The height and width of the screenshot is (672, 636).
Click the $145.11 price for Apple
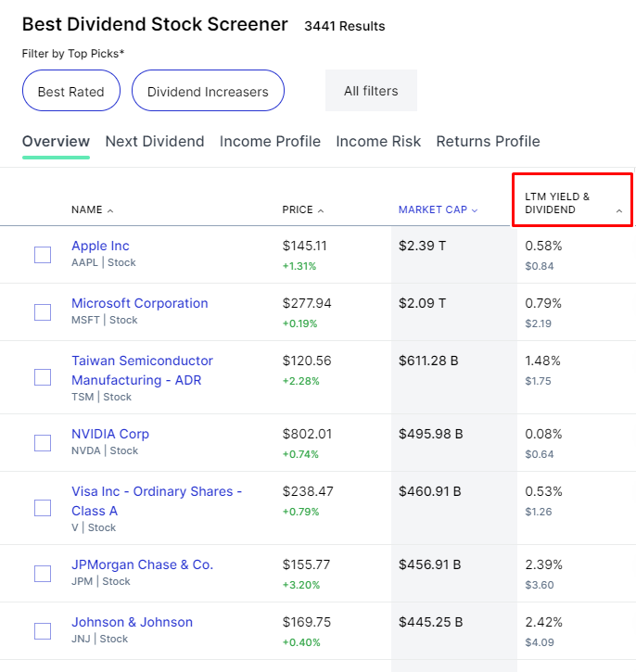click(x=305, y=246)
